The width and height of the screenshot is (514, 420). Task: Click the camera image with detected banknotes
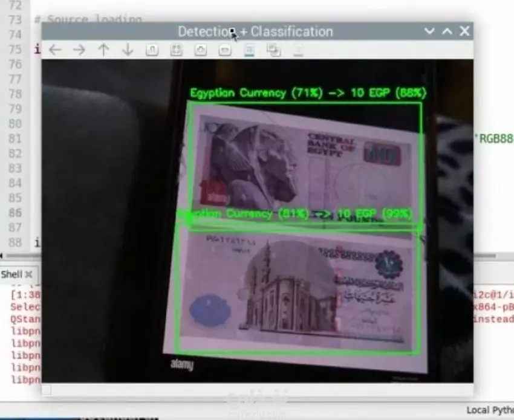[258, 221]
